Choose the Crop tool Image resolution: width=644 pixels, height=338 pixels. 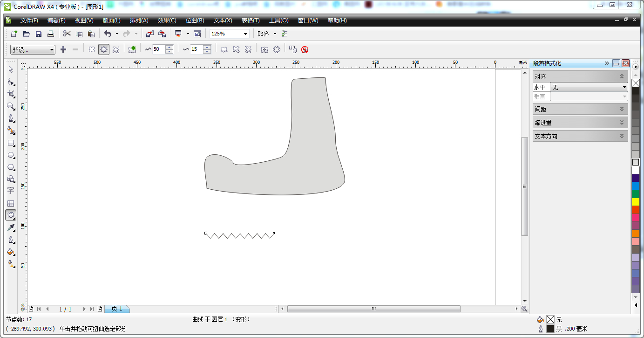(x=11, y=94)
